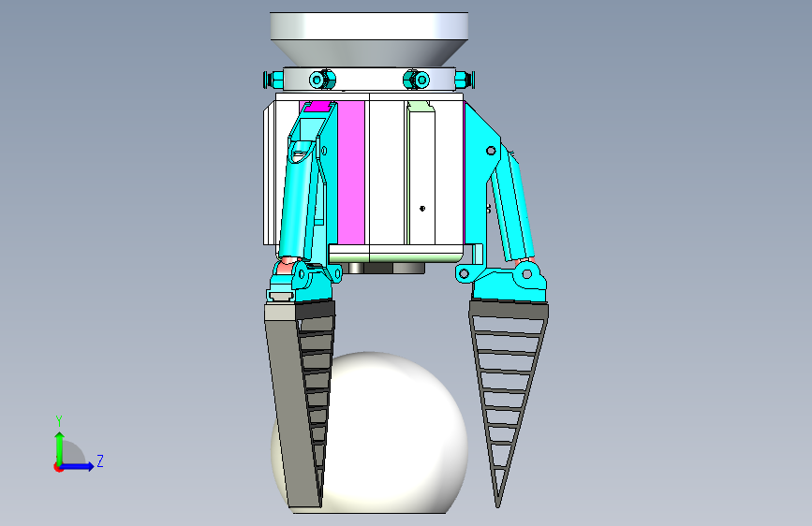812x526 pixels.
Task: Click the green Y axis of the triad
Action: click(60, 447)
